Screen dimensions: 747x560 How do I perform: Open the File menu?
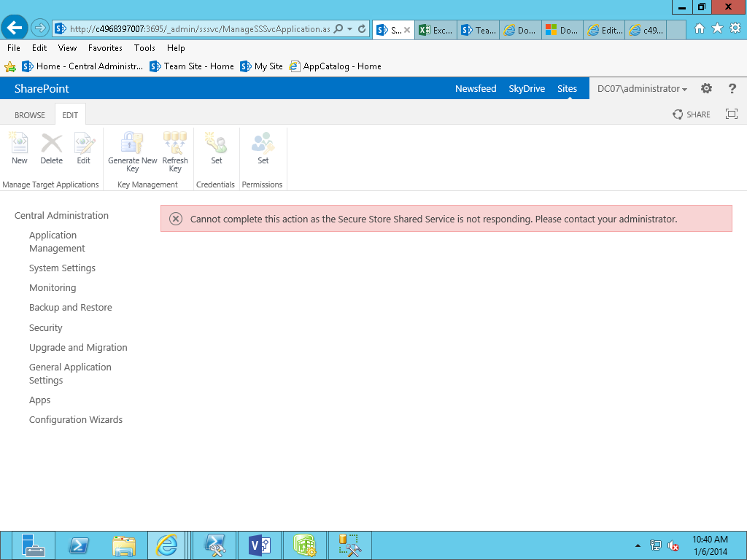coord(14,47)
